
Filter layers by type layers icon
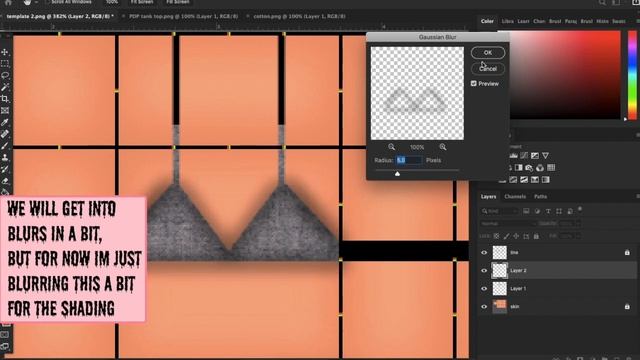548,211
